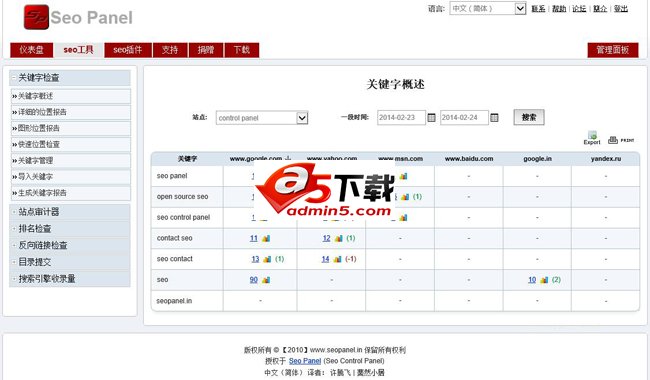This screenshot has height=380, width=650.
Task: Open graph icon for seo Google rank 90
Action: 266,280
